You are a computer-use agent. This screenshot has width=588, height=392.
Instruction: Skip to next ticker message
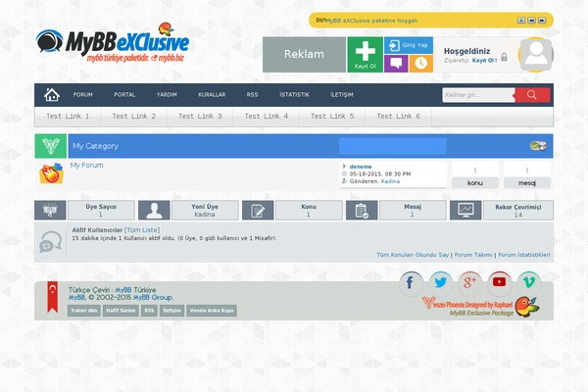[542, 21]
